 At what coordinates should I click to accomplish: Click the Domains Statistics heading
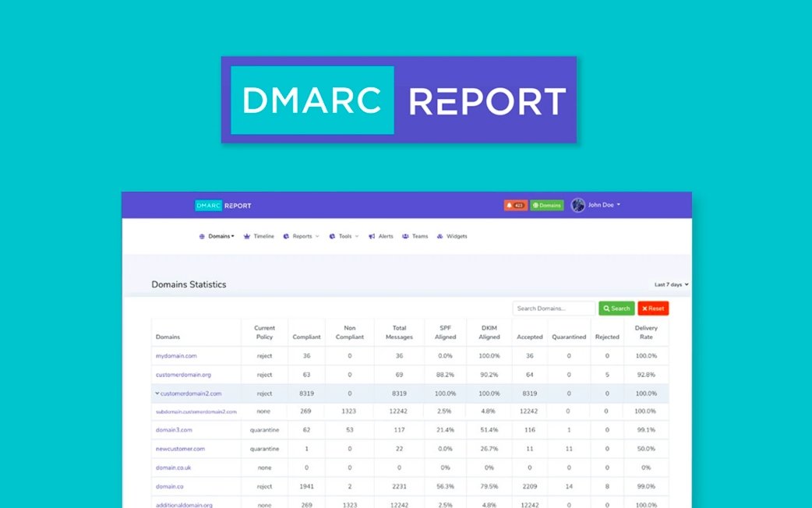tap(189, 284)
